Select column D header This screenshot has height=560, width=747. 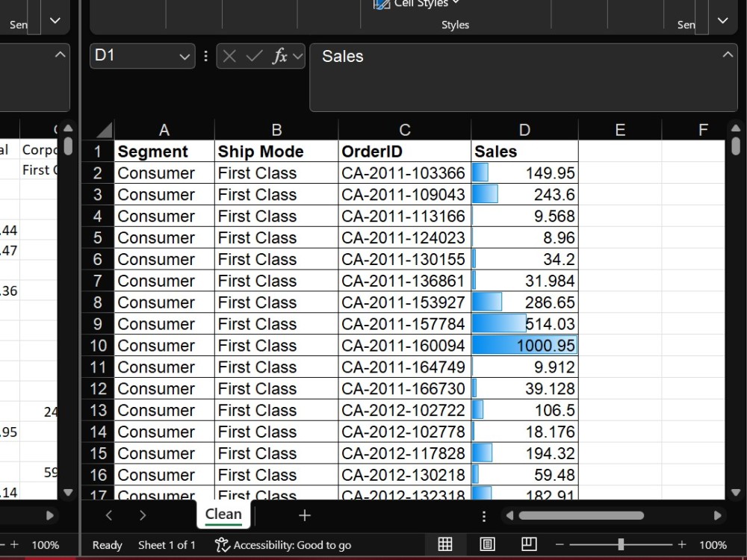coord(524,129)
